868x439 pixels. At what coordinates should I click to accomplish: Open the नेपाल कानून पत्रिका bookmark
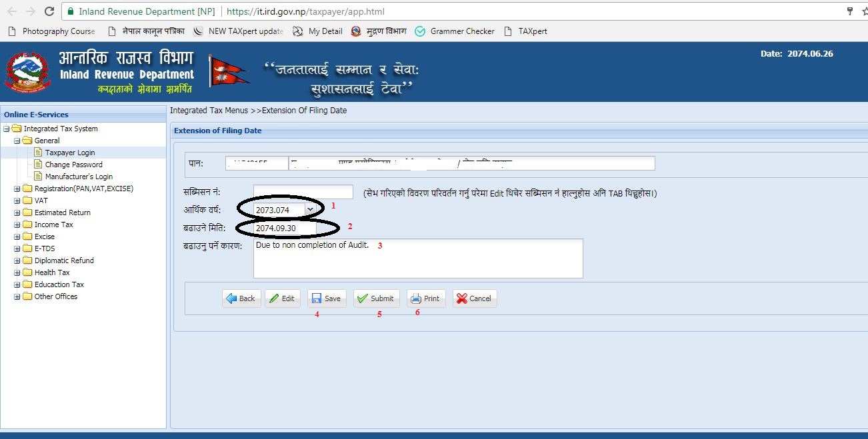(x=145, y=31)
